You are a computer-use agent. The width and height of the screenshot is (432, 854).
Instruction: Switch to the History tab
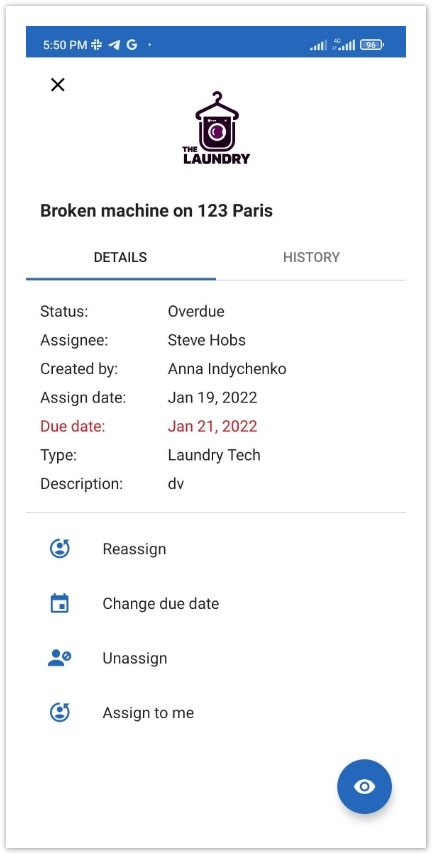[311, 257]
